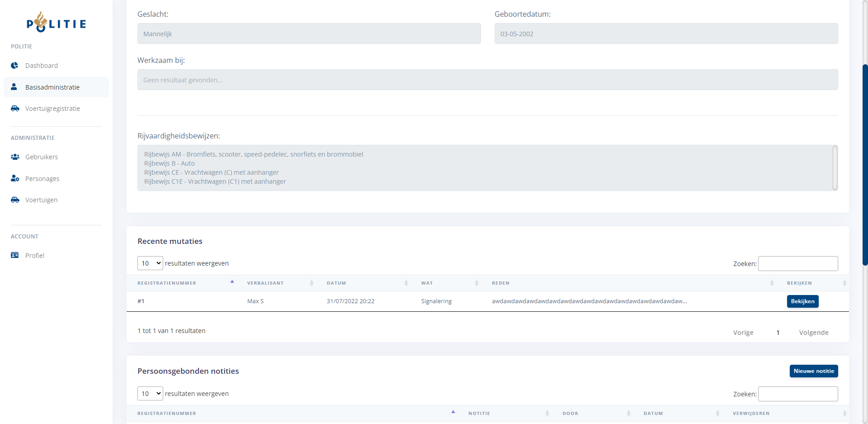
Task: Click the Nieuwe notitie button
Action: [813, 371]
